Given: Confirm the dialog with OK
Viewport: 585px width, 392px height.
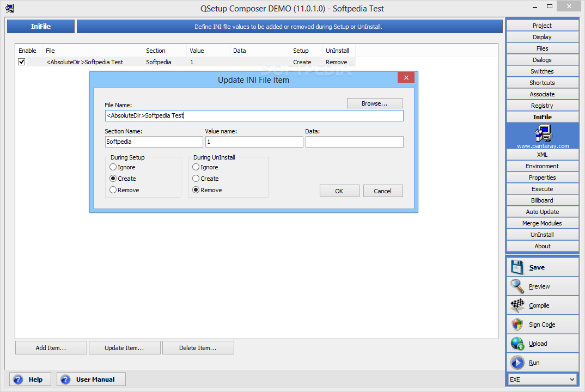Looking at the screenshot, I should [339, 191].
